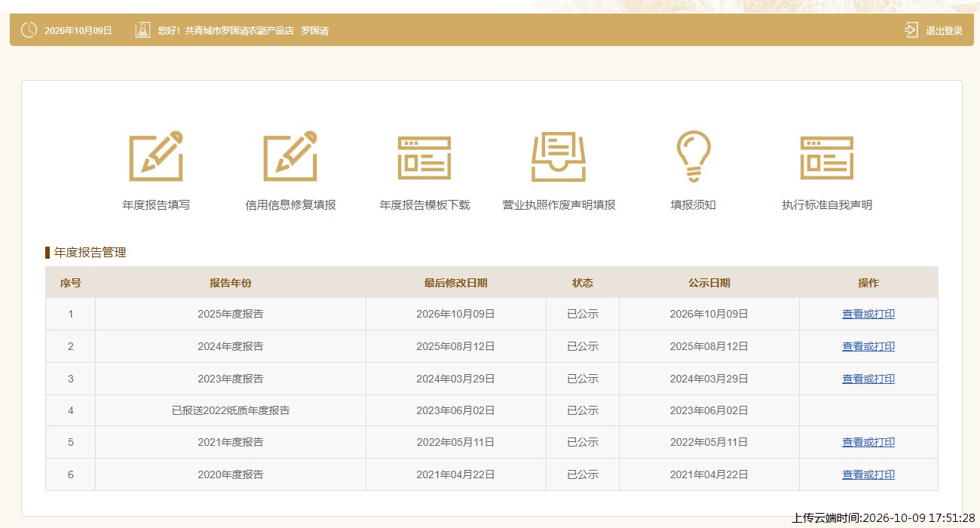Image resolution: width=980 pixels, height=528 pixels.
Task: Click the 最后修改日期 column header
Action: [x=455, y=283]
